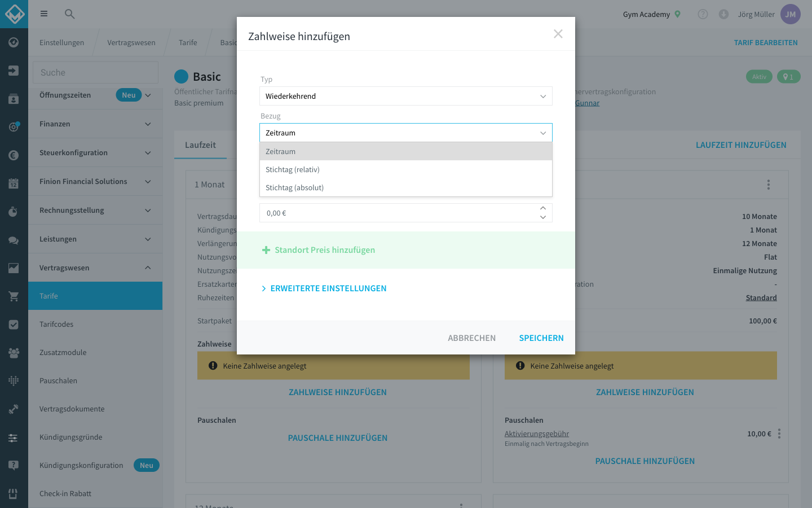This screenshot has width=812, height=508.
Task: Click the question bubble icon in sidebar
Action: (x=14, y=466)
